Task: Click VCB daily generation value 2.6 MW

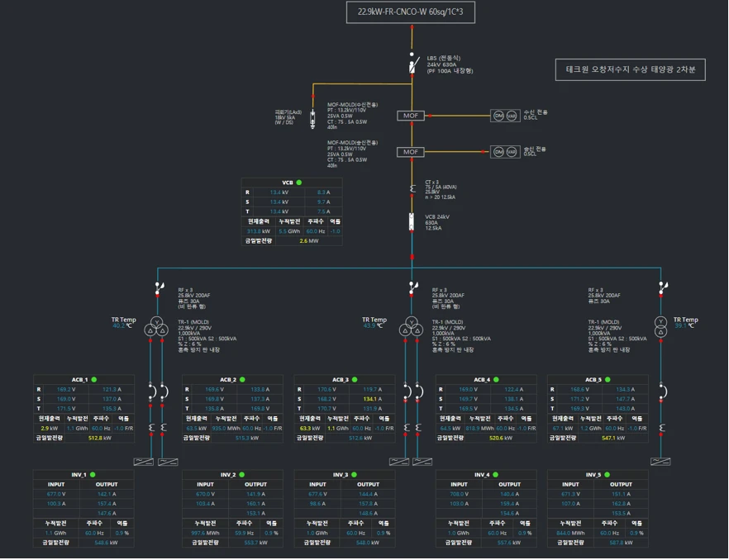Action: tap(309, 240)
